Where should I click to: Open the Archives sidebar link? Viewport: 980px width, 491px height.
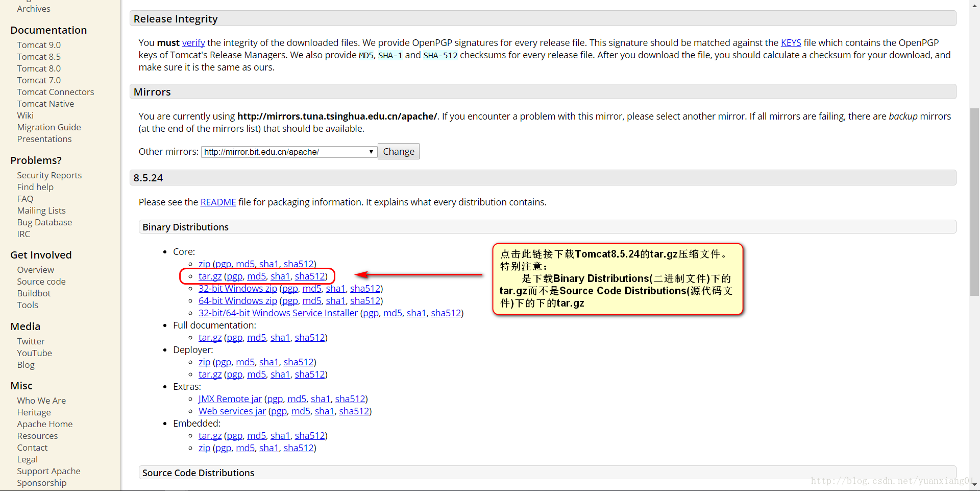34,9
